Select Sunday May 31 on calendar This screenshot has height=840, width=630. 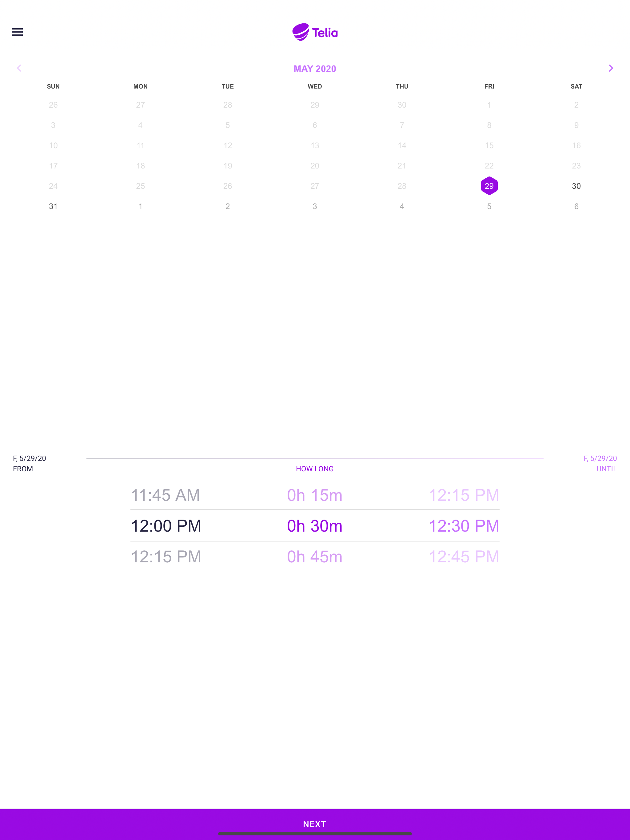(53, 206)
